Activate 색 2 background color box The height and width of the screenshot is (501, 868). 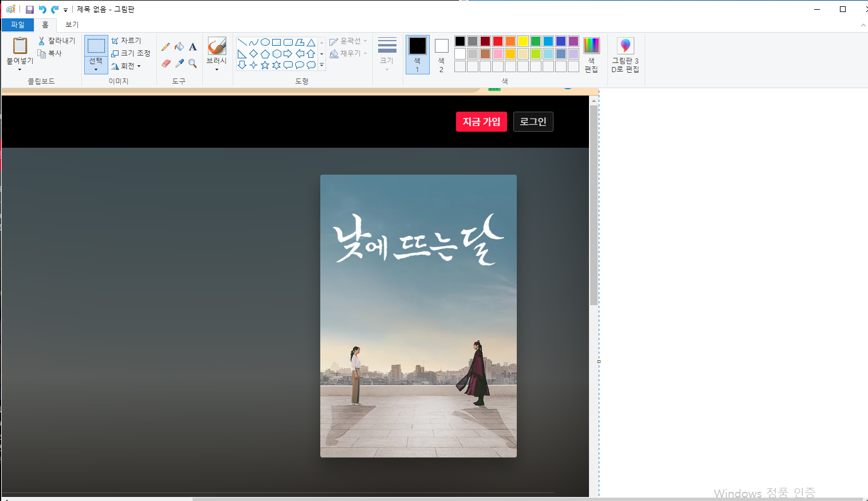441,54
